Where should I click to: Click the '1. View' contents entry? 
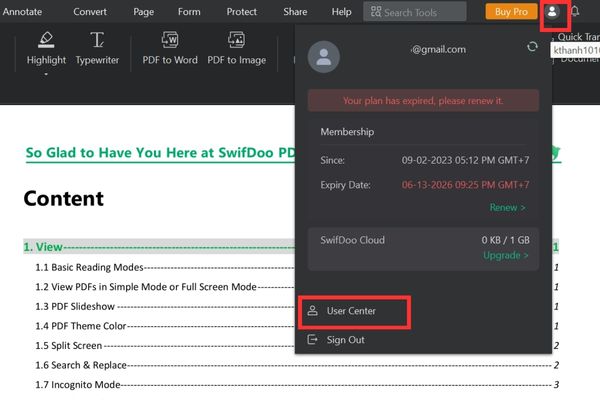(291, 247)
